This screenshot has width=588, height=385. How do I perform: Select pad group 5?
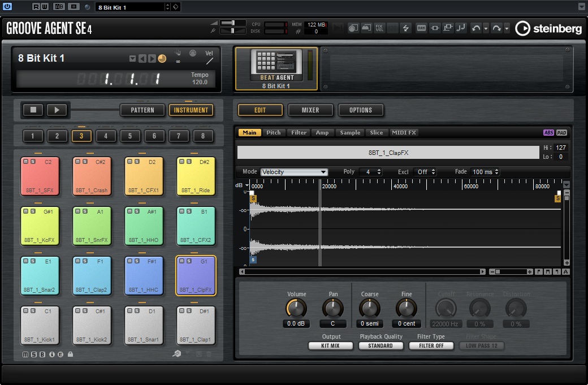(129, 136)
